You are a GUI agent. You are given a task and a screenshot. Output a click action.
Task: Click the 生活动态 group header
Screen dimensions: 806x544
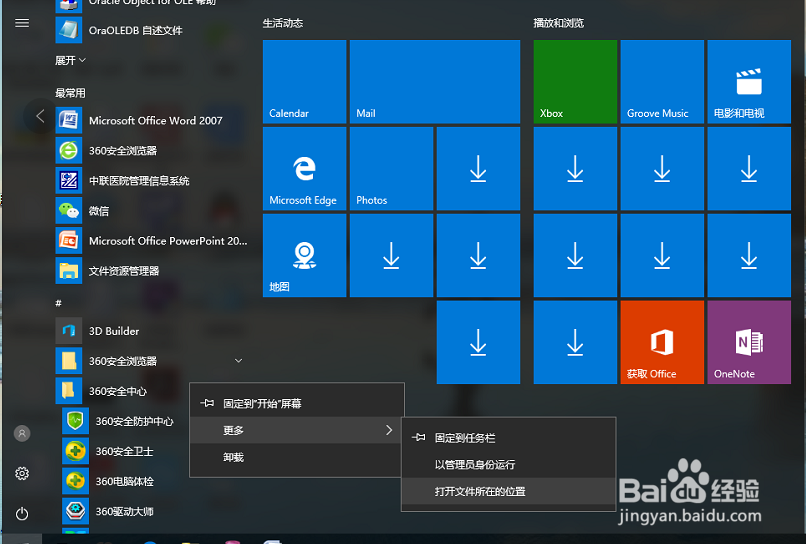coord(283,23)
